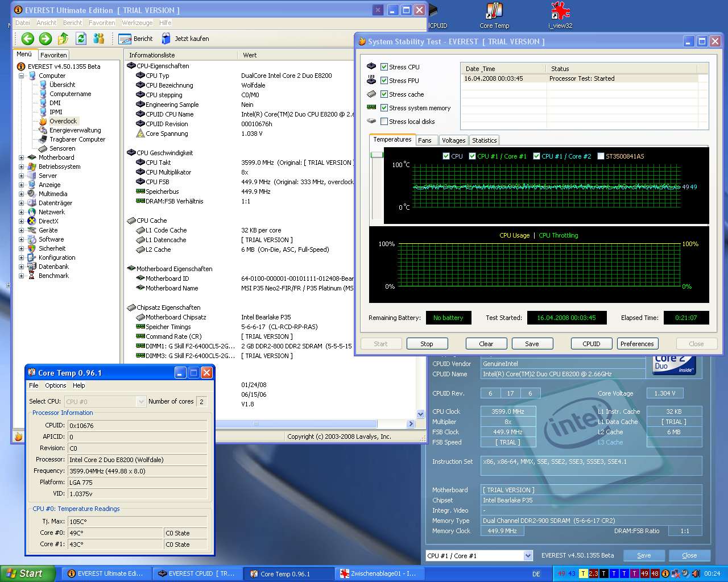Click the users icon in EVEREST toolbar
This screenshot has height=582, width=728.
99,39
